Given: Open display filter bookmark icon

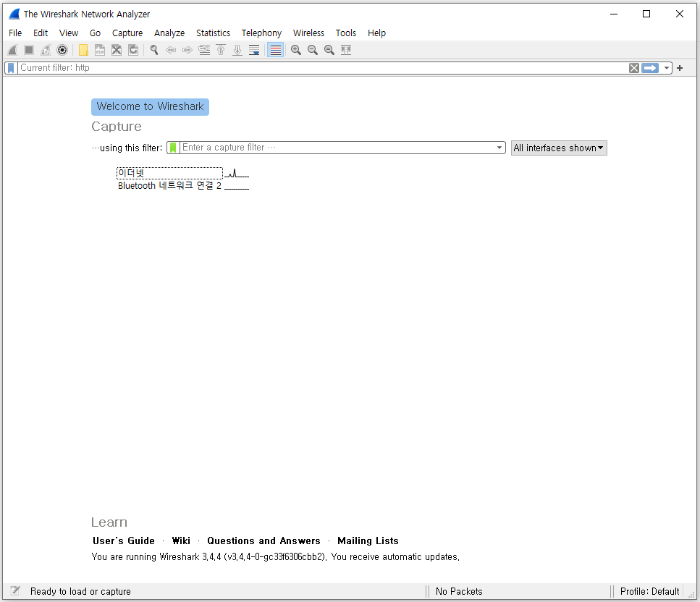Looking at the screenshot, I should 11,68.
